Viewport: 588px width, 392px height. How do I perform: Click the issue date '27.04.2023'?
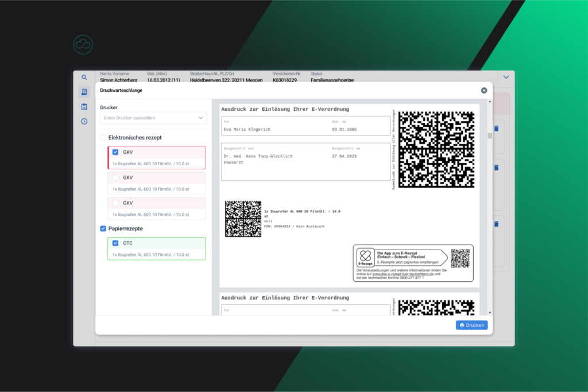click(x=345, y=156)
